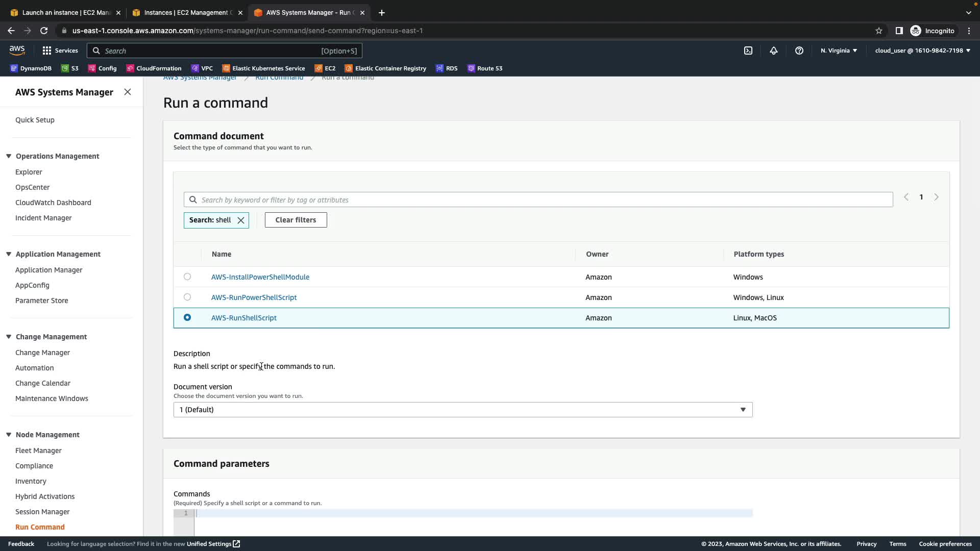Open the CloudShell terminal icon
The height and width of the screenshot is (551, 980).
[x=748, y=51]
